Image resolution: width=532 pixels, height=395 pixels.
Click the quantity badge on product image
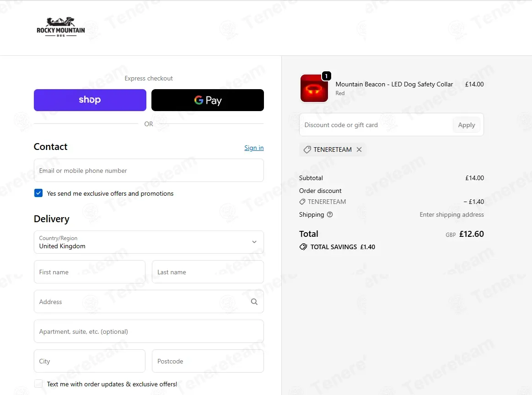(327, 76)
